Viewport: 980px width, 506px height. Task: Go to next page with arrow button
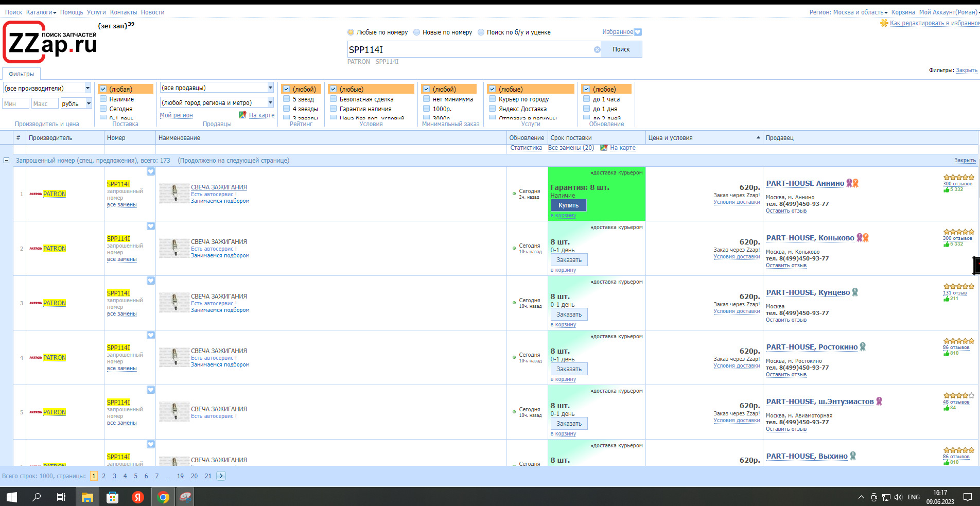pos(221,476)
